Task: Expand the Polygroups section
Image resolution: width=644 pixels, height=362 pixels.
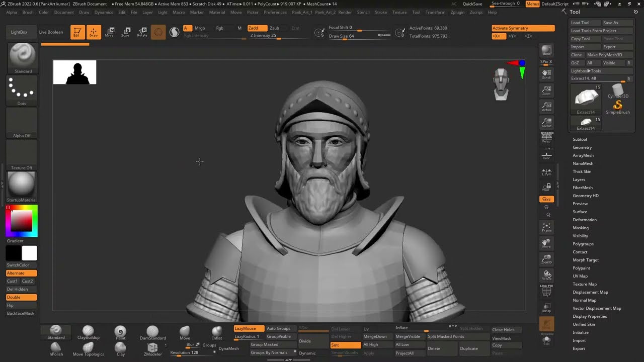Action: click(583, 244)
